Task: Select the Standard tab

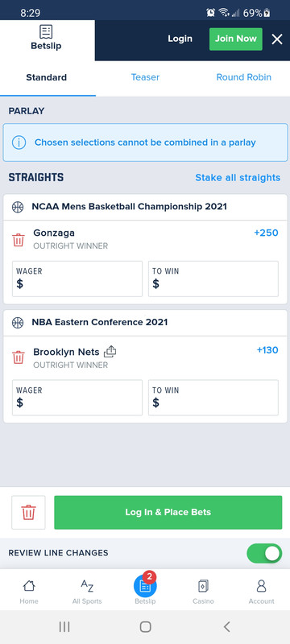Action: pos(47,77)
